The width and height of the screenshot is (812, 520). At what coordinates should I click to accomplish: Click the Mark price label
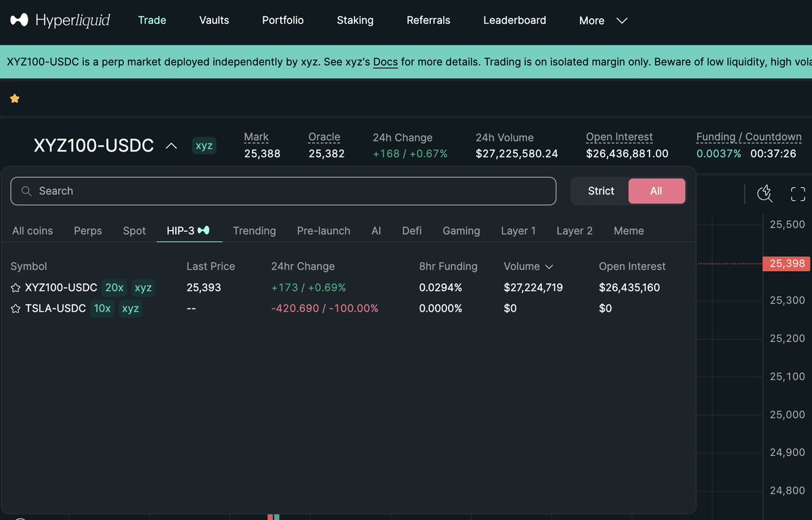[256, 137]
